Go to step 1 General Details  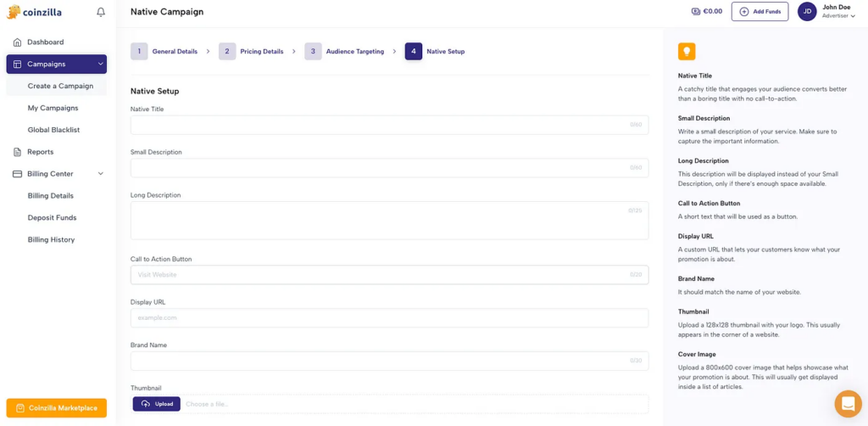165,52
